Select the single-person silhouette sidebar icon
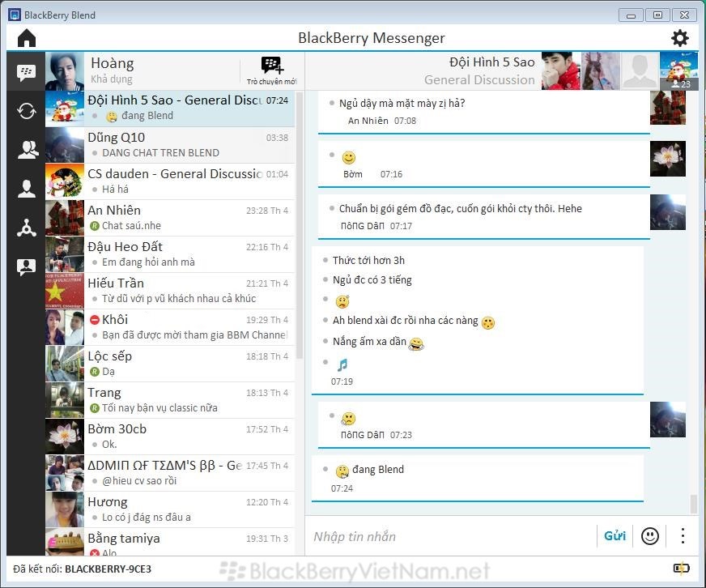Image resolution: width=706 pixels, height=588 pixels. point(26,189)
